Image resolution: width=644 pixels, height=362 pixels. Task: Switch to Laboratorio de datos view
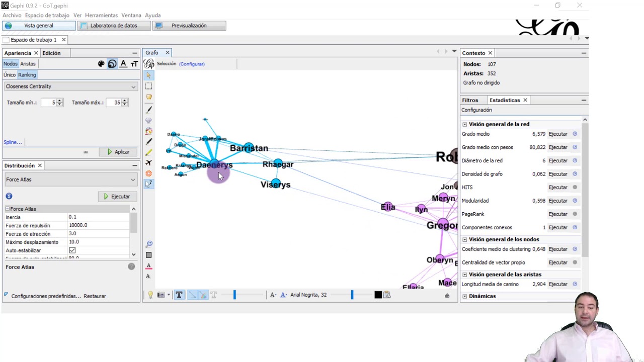pyautogui.click(x=114, y=26)
